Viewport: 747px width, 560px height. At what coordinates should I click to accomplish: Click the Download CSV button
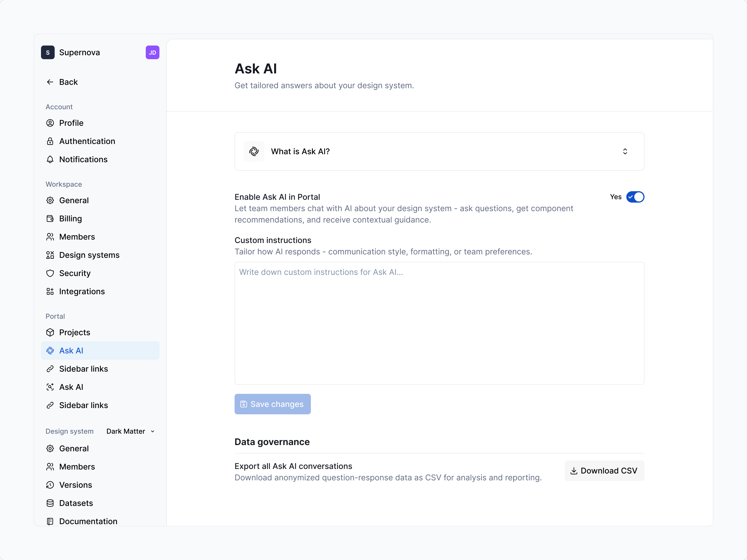tap(604, 471)
